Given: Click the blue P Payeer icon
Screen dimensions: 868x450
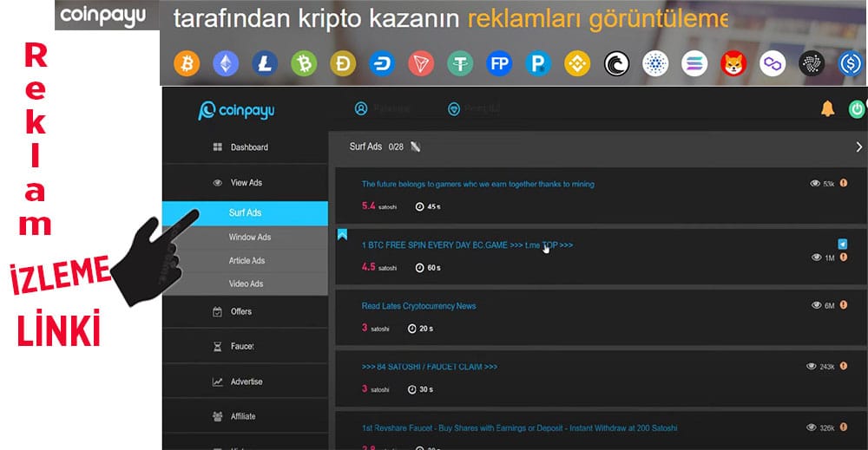Looking at the screenshot, I should [x=538, y=64].
